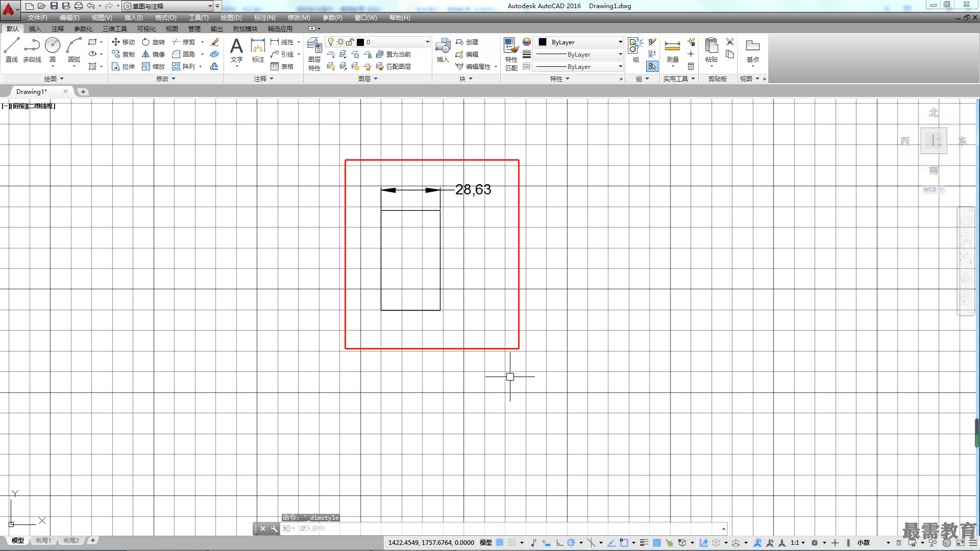Expand the Annotation (注释) panel

264,79
